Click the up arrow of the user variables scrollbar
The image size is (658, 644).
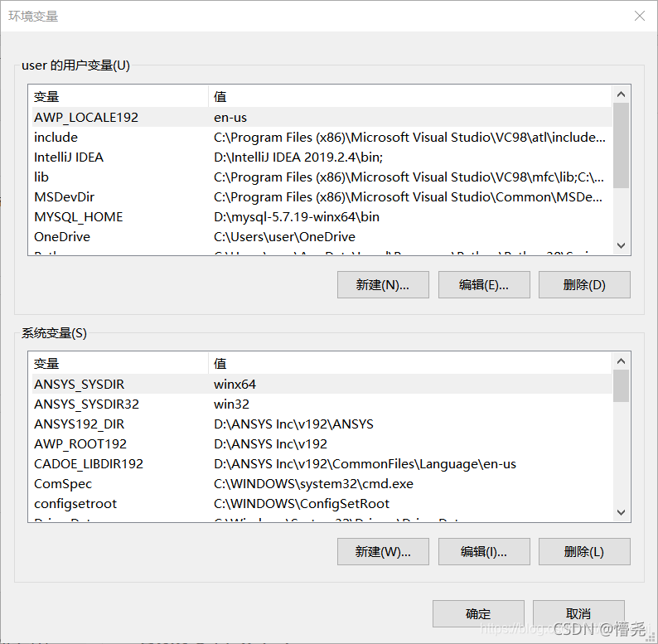pos(621,94)
